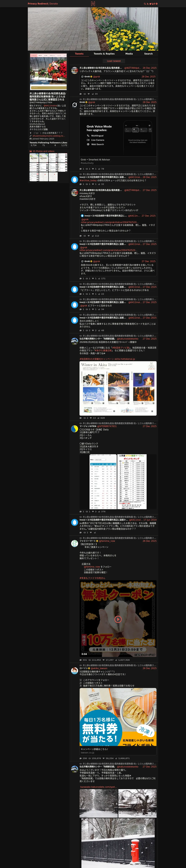Open the 17 Jun 2019 tweet date
Image resolution: width=186 pixels, height=868 pixels.
[x=150, y=520]
